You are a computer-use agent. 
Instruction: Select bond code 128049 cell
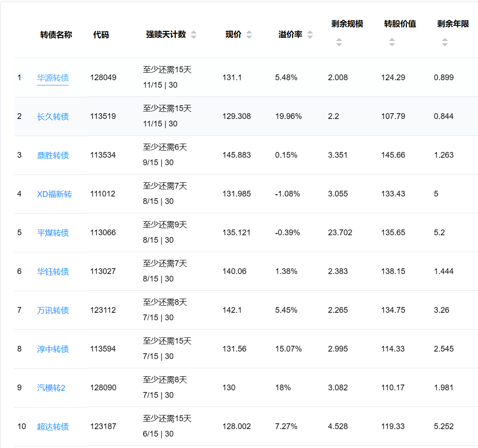click(x=103, y=78)
